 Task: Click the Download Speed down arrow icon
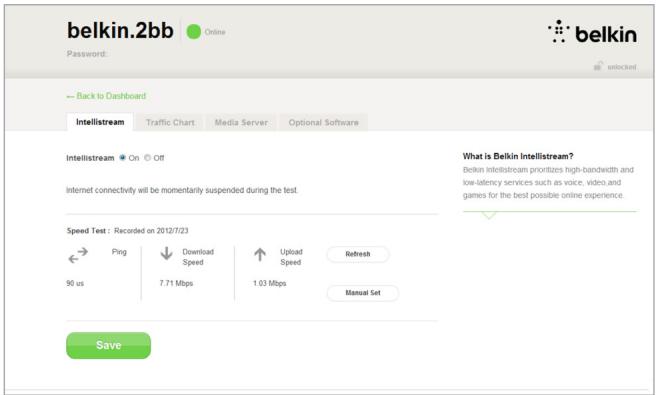[x=167, y=254]
